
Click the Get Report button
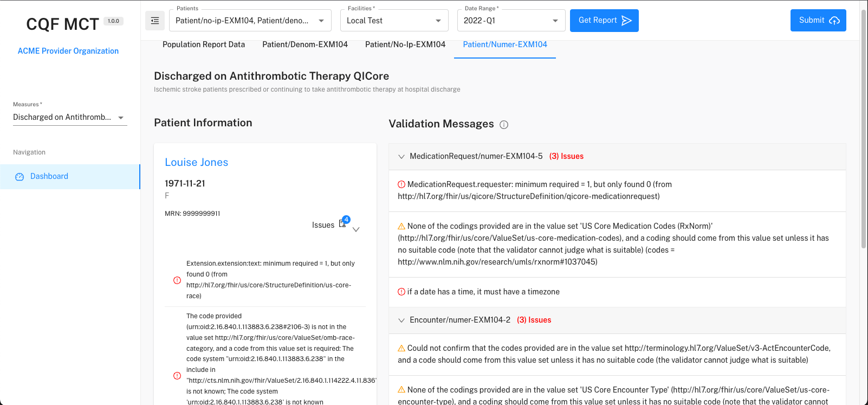[604, 21]
